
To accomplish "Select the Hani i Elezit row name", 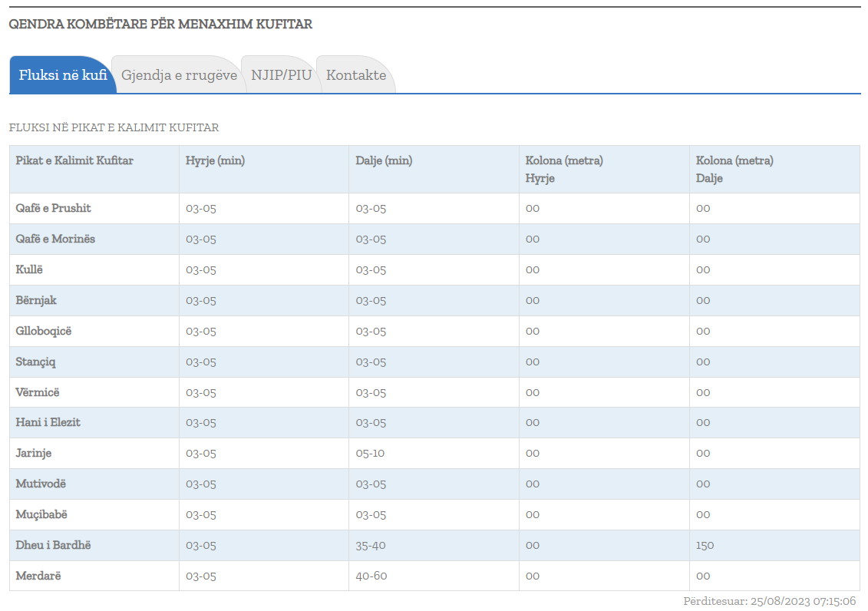I will [48, 422].
